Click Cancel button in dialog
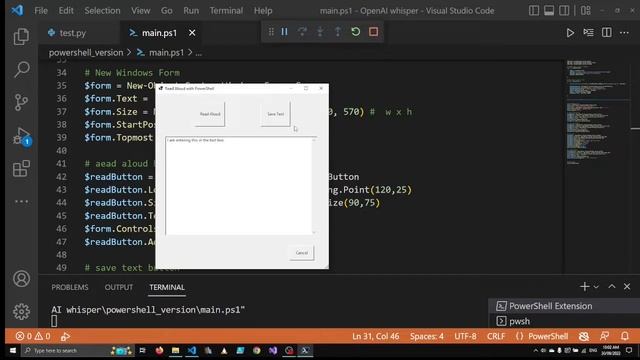The height and width of the screenshot is (360, 640). [302, 253]
